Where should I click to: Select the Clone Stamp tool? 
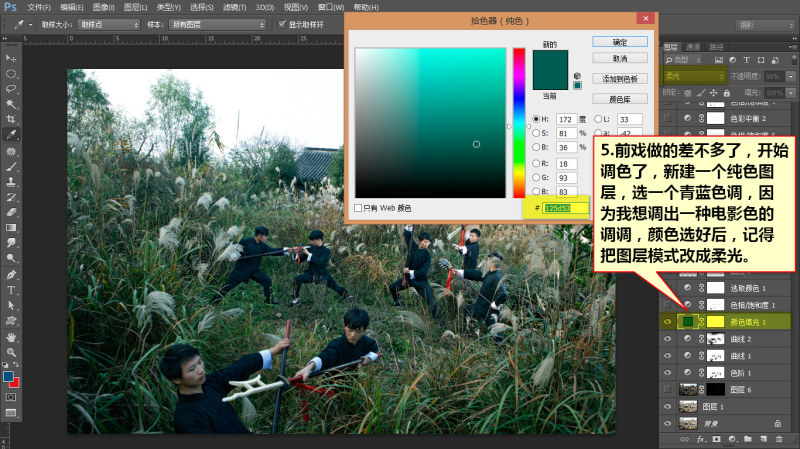pyautogui.click(x=11, y=182)
